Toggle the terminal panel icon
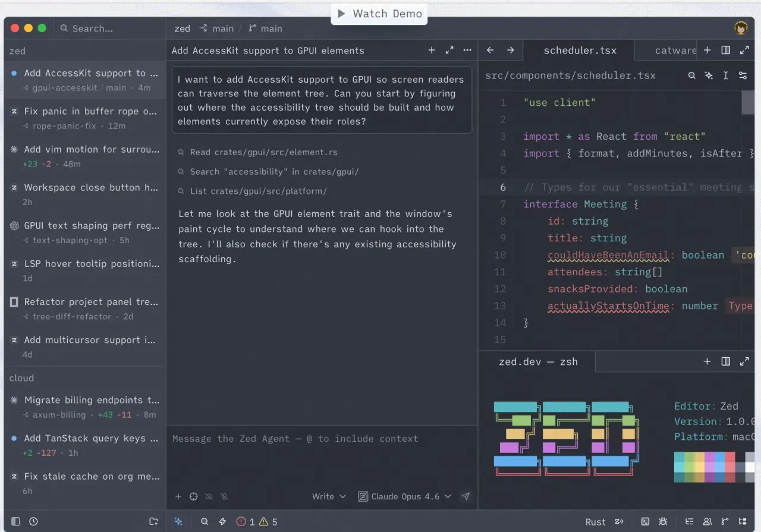761x532 pixels. [x=645, y=521]
